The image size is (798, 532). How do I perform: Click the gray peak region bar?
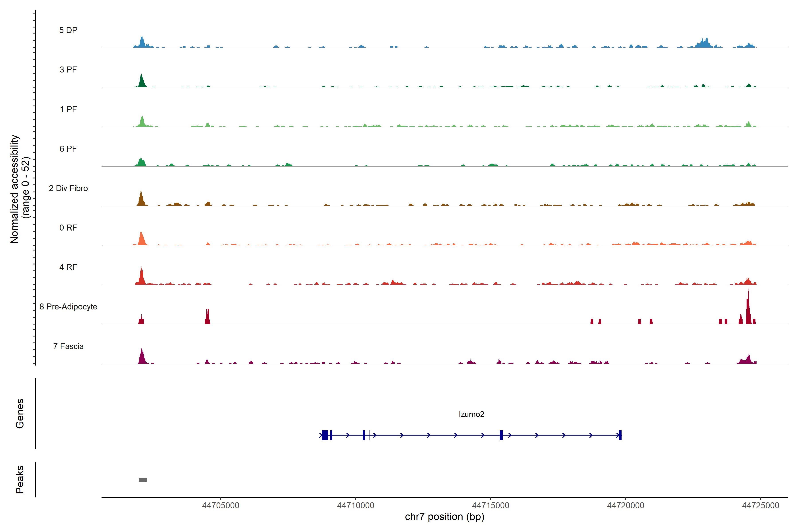143,480
